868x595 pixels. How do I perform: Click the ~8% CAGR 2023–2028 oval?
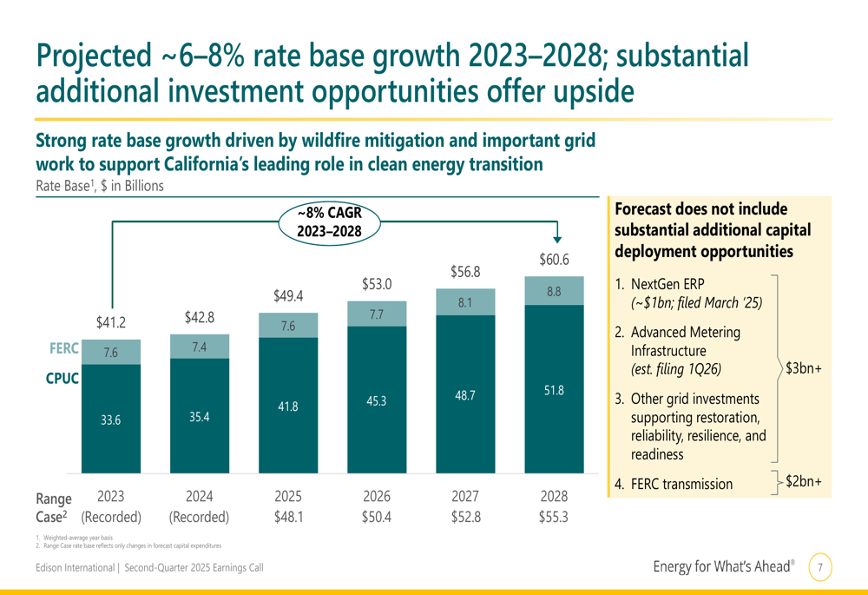329,222
